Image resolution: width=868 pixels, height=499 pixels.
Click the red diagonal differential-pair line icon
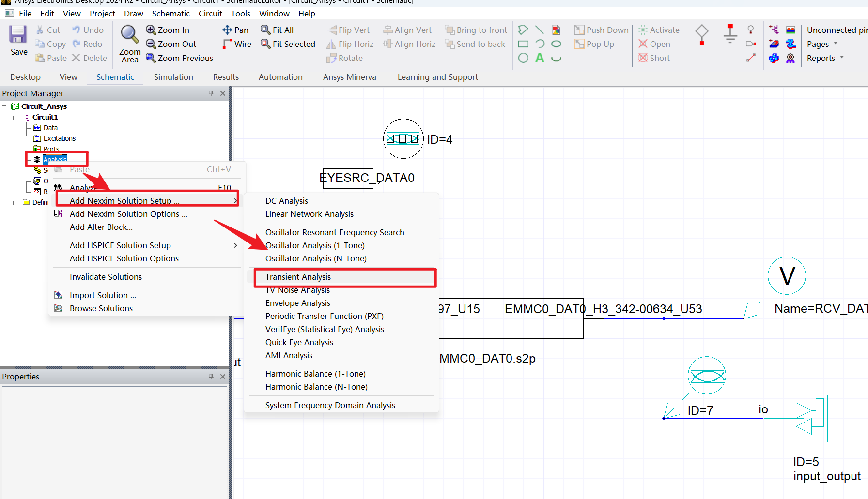point(751,58)
